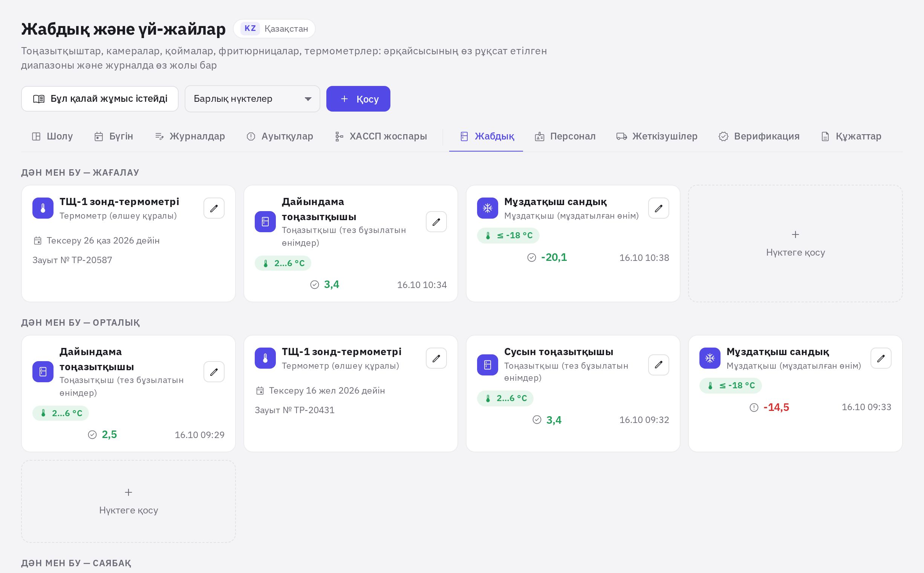Click fridge icon of Жағалау Дайындама тоңазытқышы
The width and height of the screenshot is (924, 573).
coord(265,222)
